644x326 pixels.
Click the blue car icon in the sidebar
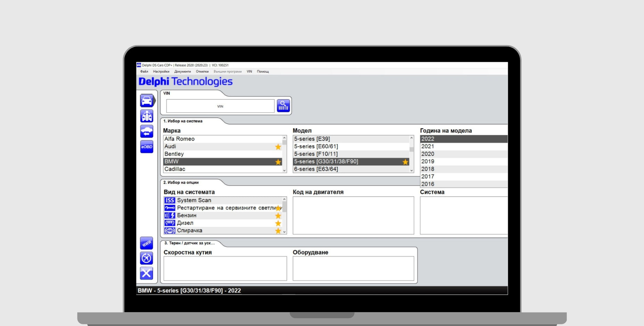tap(147, 101)
